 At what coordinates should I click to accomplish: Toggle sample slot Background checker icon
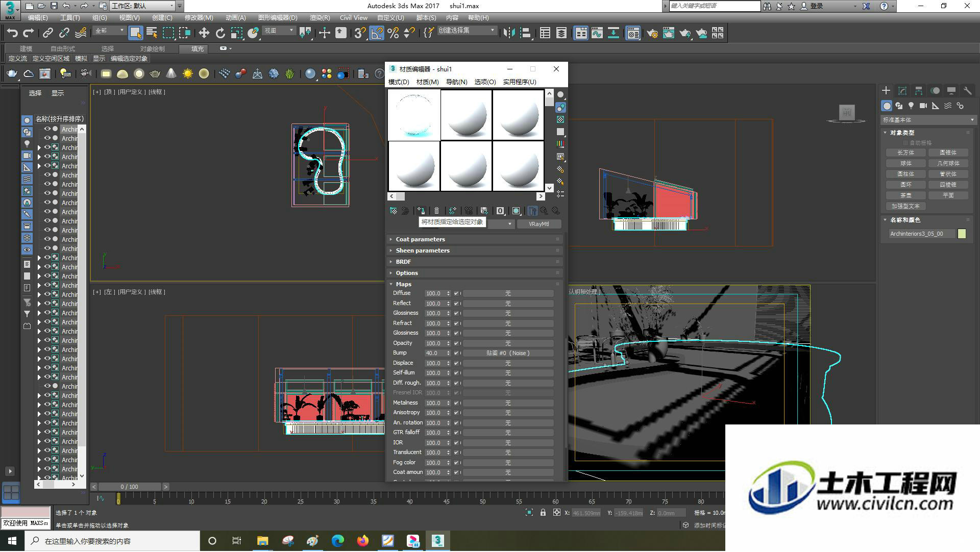(560, 119)
